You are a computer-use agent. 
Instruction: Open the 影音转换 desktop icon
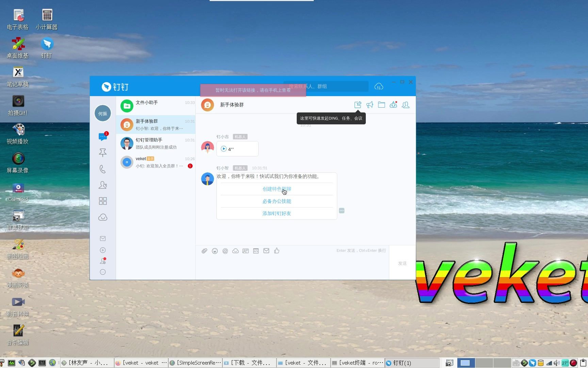[18, 307]
